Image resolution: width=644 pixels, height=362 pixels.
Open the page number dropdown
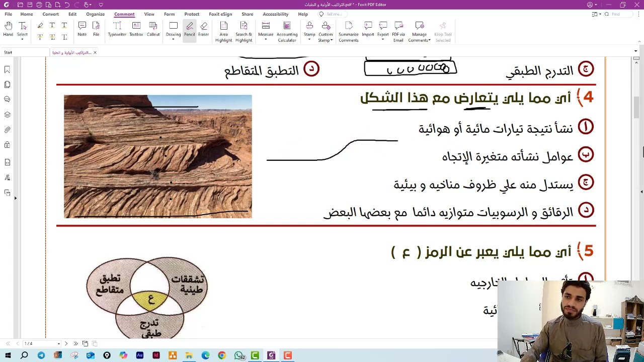58,343
